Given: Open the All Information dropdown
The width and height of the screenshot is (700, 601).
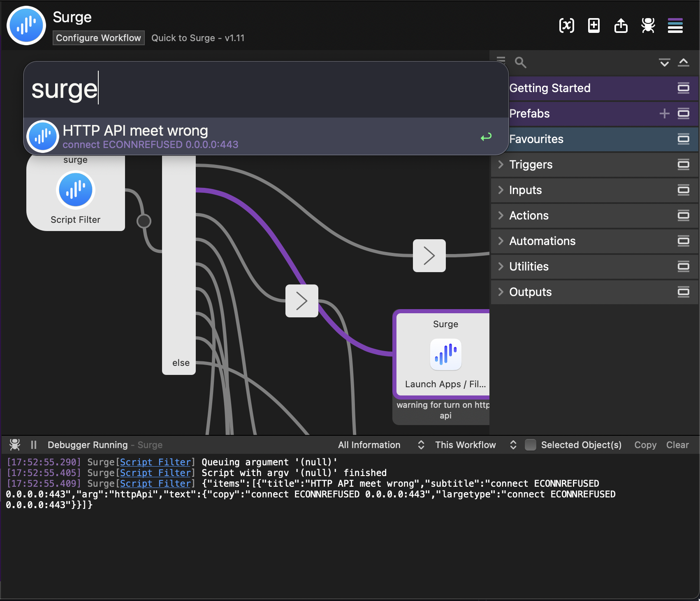Looking at the screenshot, I should pos(381,445).
